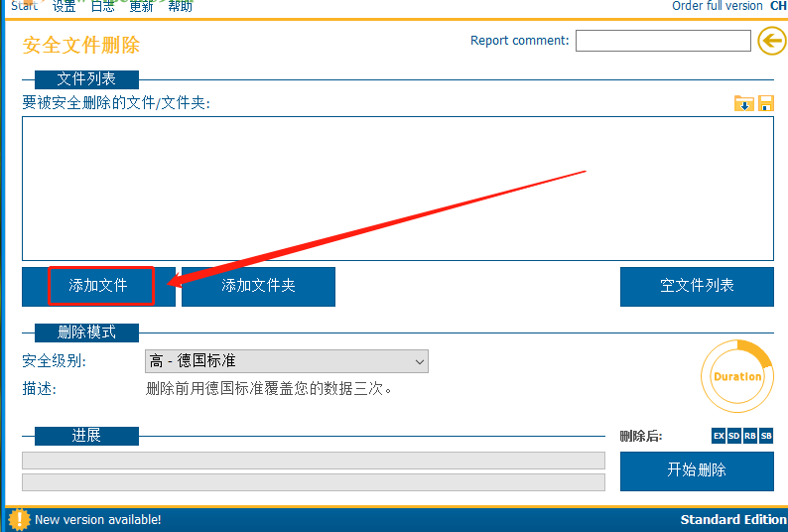
Task: Click the 添加文件 add file button
Action: 98,286
